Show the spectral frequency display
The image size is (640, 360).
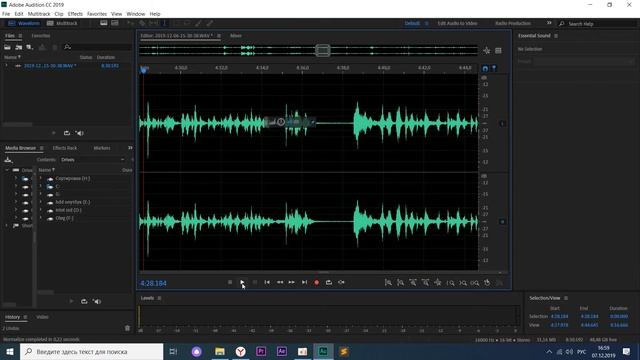[x=104, y=23]
